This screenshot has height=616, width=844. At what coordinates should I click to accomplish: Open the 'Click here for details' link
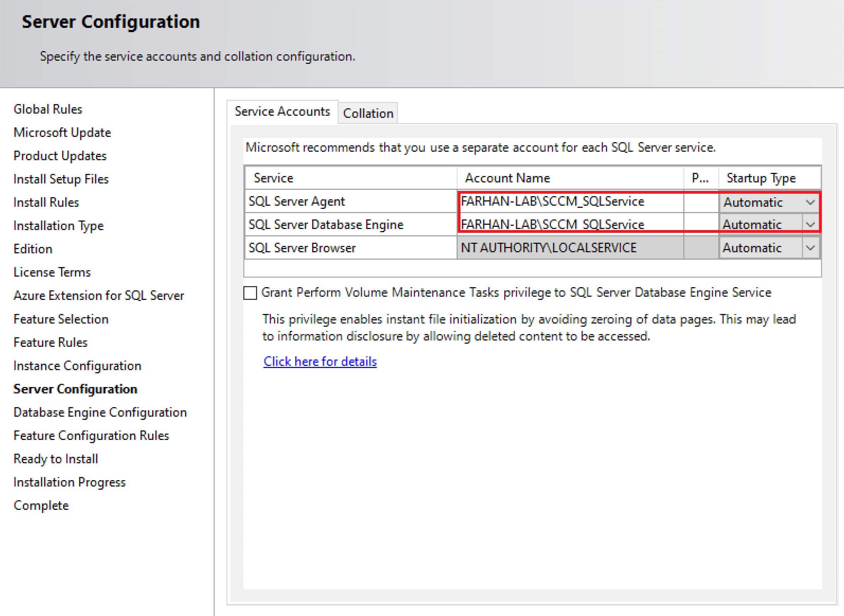coord(320,362)
